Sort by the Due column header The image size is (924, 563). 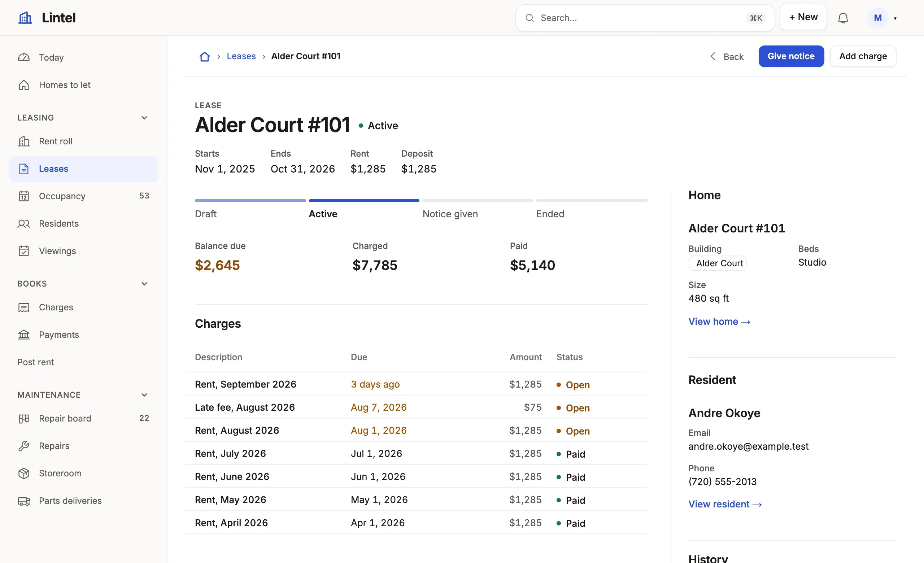(x=358, y=357)
